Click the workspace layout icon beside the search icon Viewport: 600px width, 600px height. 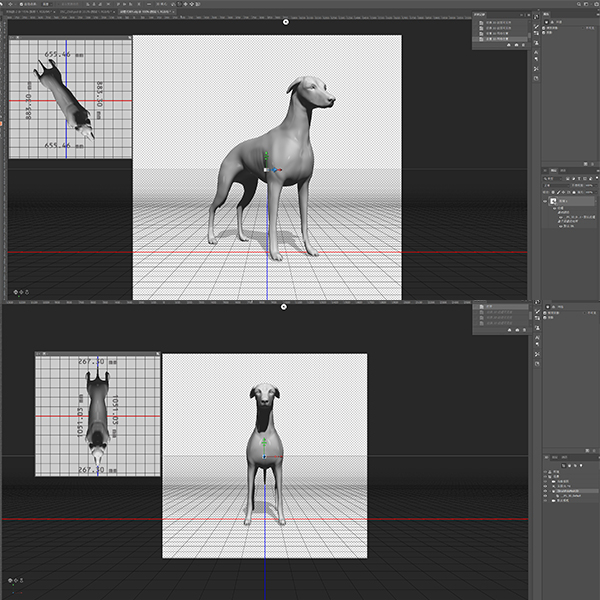coord(583,6)
